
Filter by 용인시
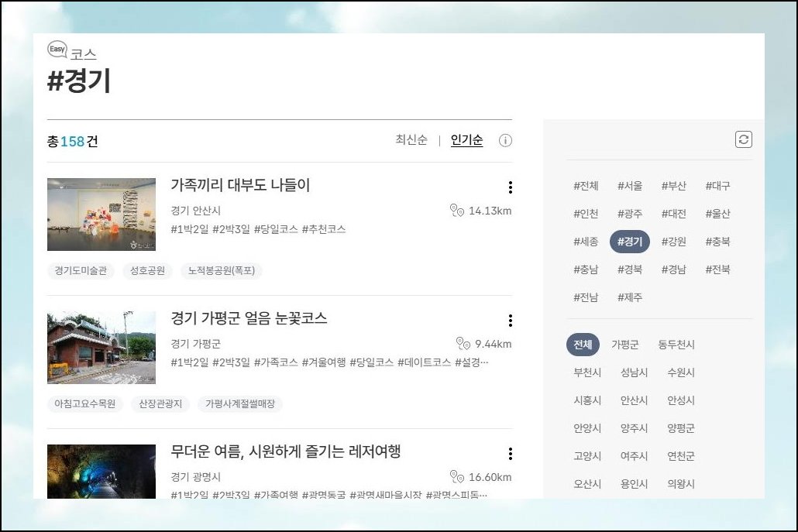[634, 484]
